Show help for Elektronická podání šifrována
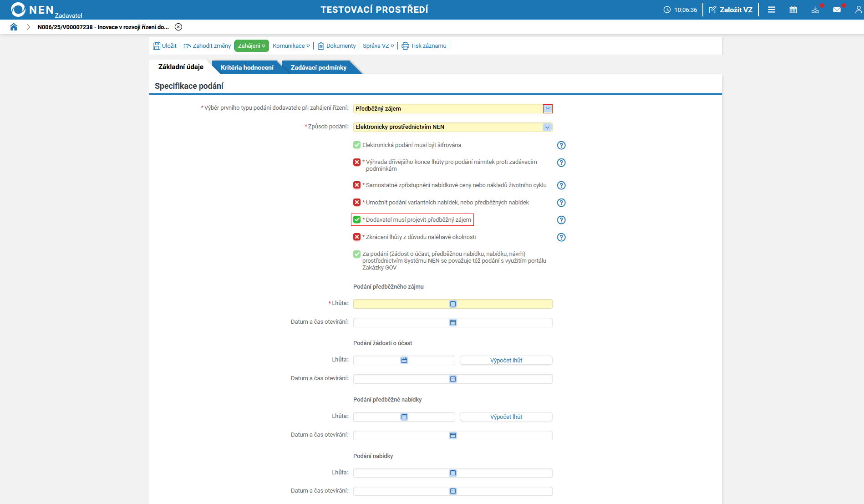Viewport: 864px width, 504px height. tap(561, 145)
